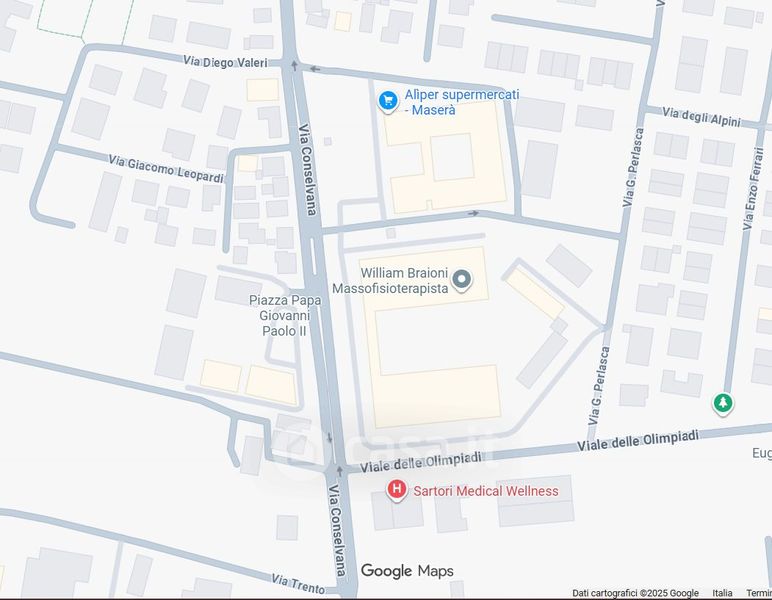Select William Braioni Massofisioterapista label
This screenshot has height=600, width=772.
[390, 281]
